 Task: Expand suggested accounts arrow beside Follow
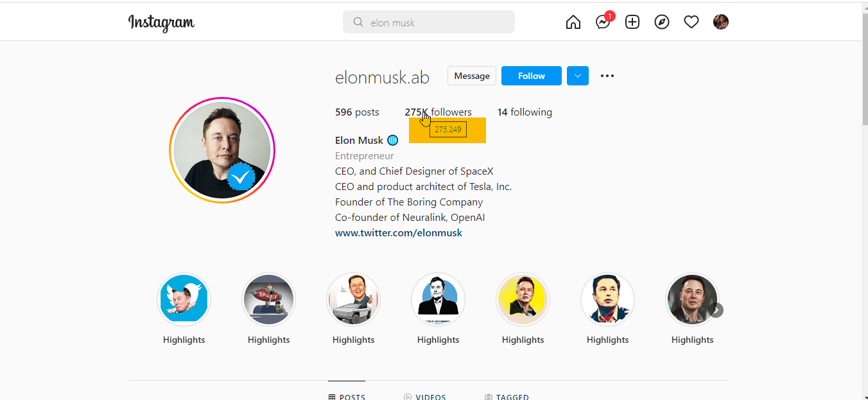[x=578, y=76]
